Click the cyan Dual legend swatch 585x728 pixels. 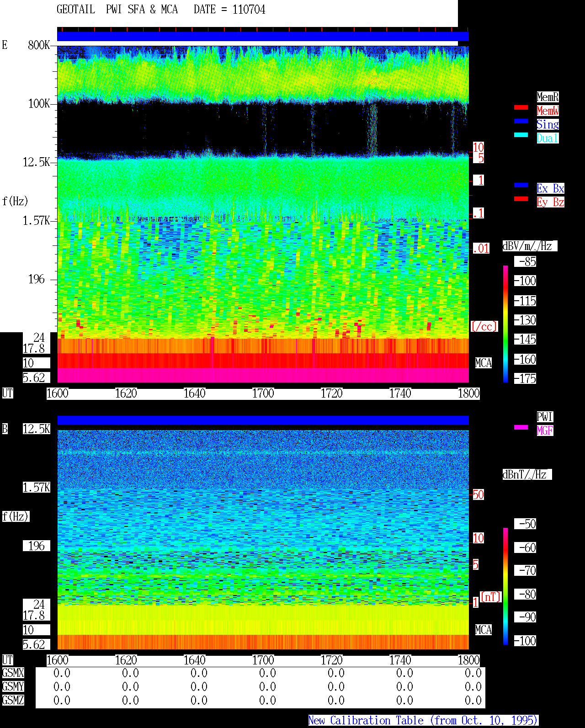click(x=521, y=135)
